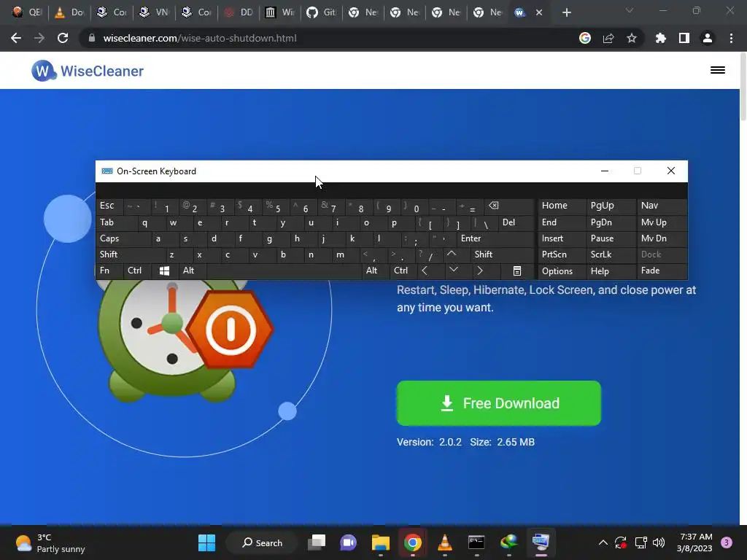
Task: Open volume control in system tray
Action: pos(659,542)
